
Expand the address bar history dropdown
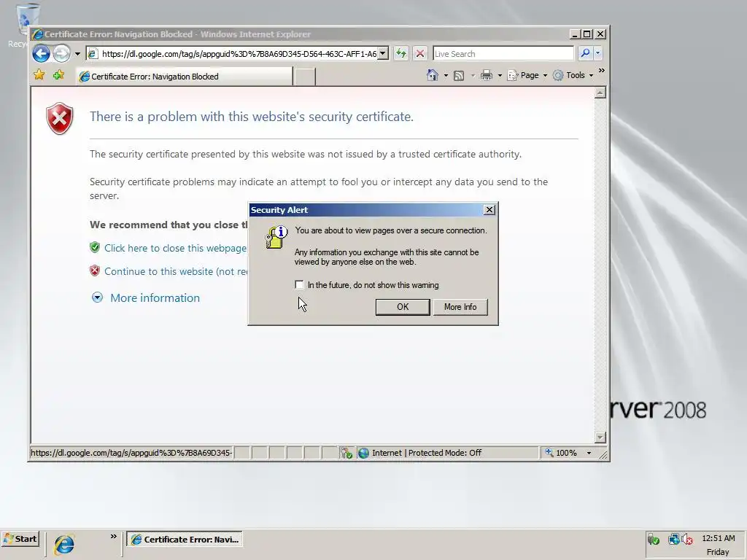(x=383, y=54)
